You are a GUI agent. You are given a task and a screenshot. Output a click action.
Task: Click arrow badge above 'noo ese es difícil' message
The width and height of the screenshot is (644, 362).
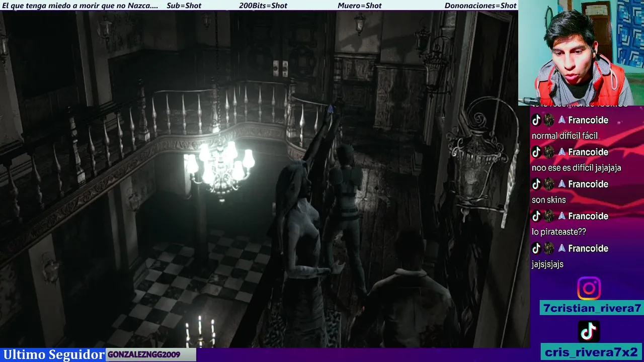562,152
